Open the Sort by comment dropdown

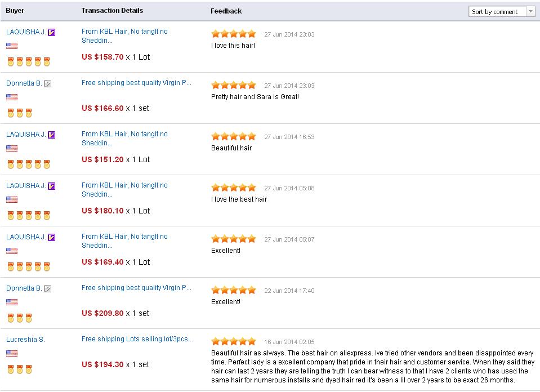(x=501, y=11)
